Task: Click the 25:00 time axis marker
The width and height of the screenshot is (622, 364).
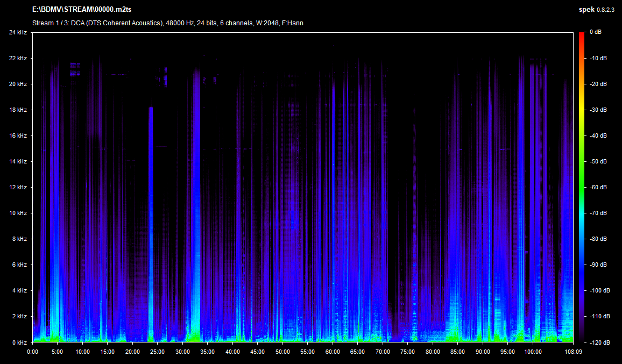Action: (157, 352)
